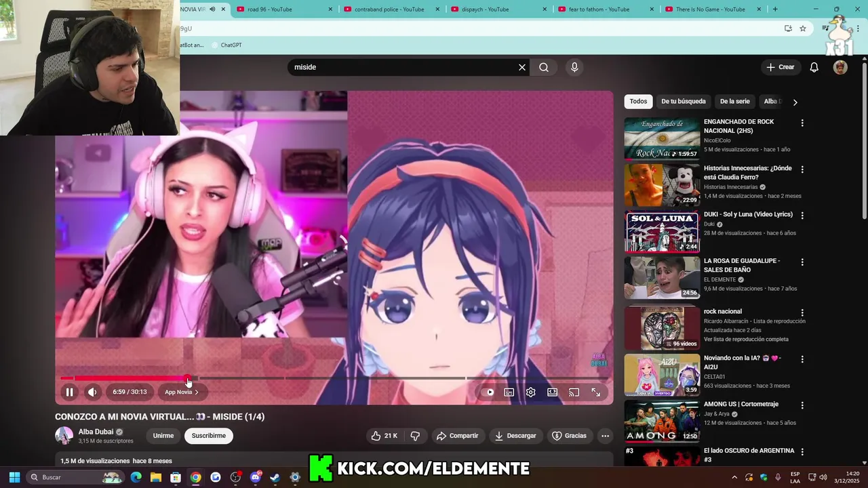868x488 pixels.
Task: Clear the 'miside' search text
Action: click(521, 67)
